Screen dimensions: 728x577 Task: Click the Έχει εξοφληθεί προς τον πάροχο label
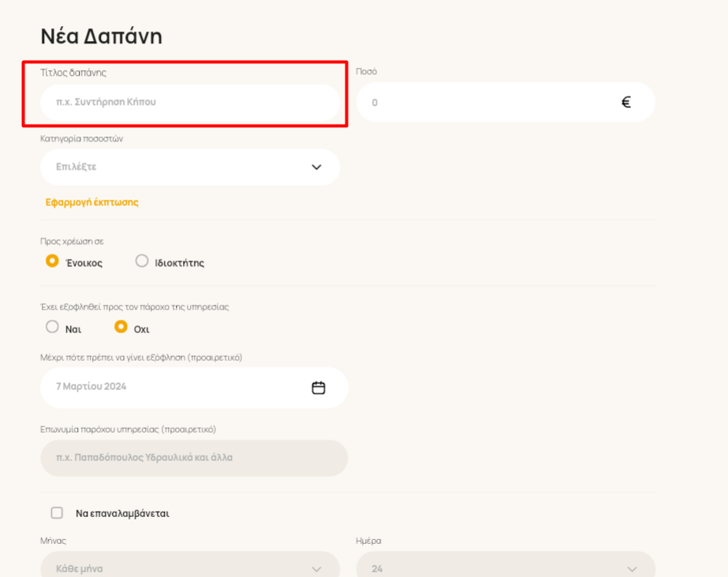coord(135,306)
